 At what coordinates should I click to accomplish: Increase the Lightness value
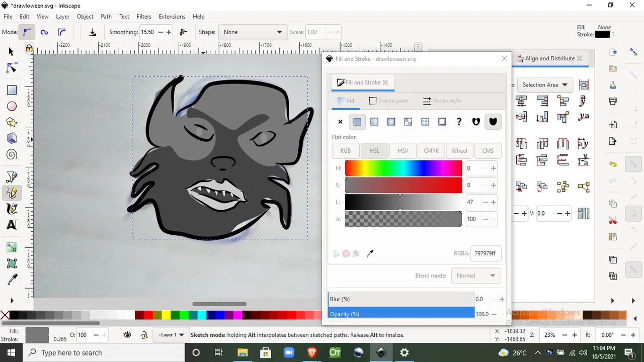pyautogui.click(x=494, y=202)
